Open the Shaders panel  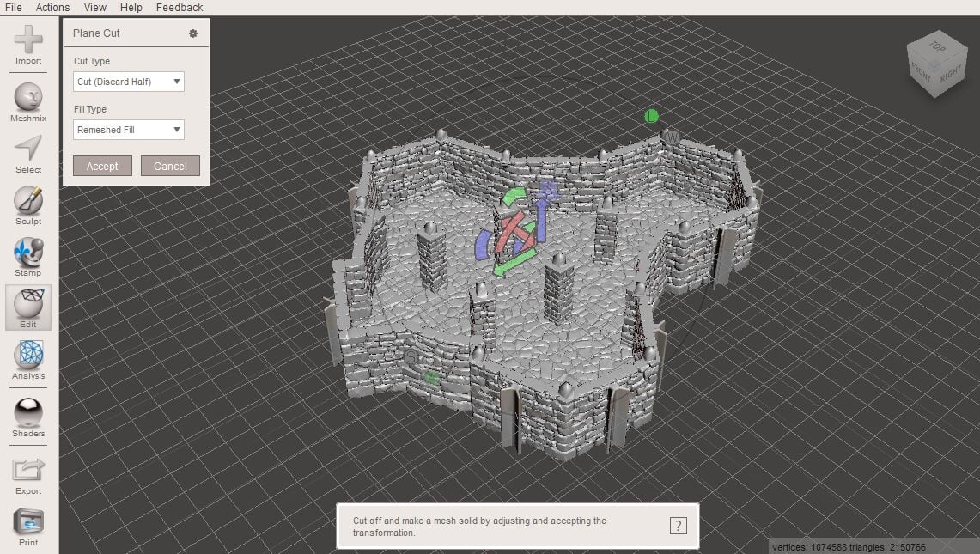click(x=28, y=417)
